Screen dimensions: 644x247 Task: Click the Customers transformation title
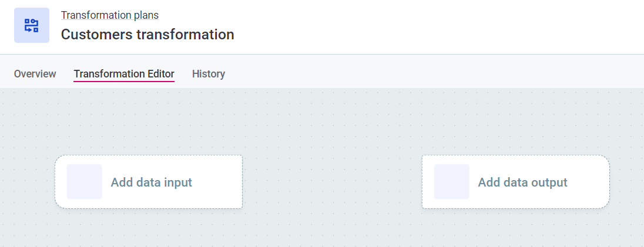(147, 35)
